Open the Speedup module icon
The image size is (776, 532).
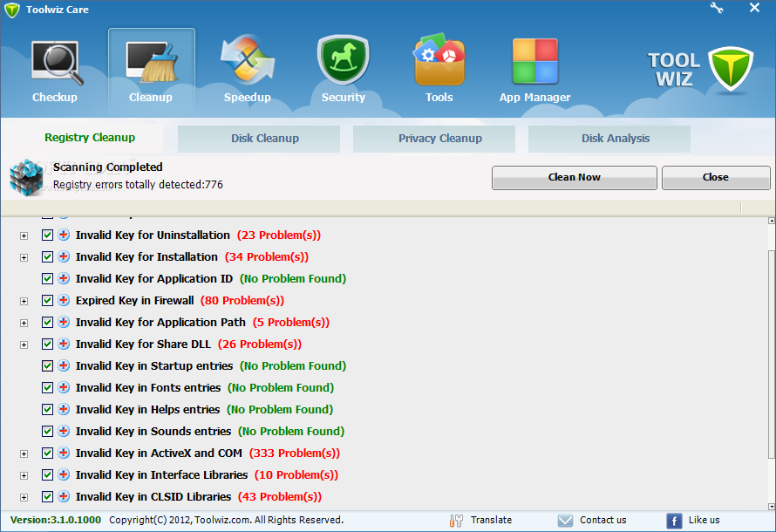coord(247,59)
